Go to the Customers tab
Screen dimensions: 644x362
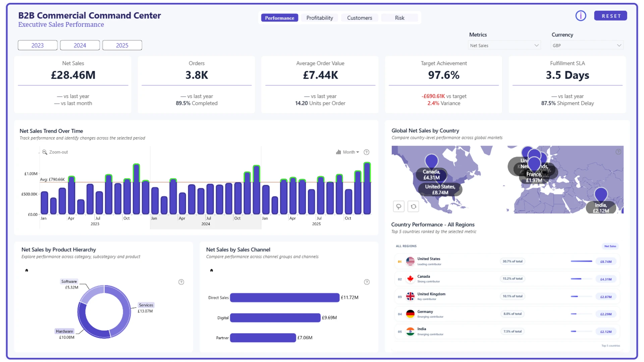pyautogui.click(x=360, y=18)
